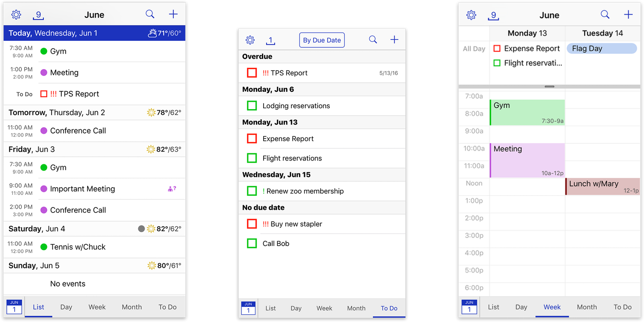Click the weather icon on Today's header
This screenshot has height=322, width=644.
click(x=153, y=33)
